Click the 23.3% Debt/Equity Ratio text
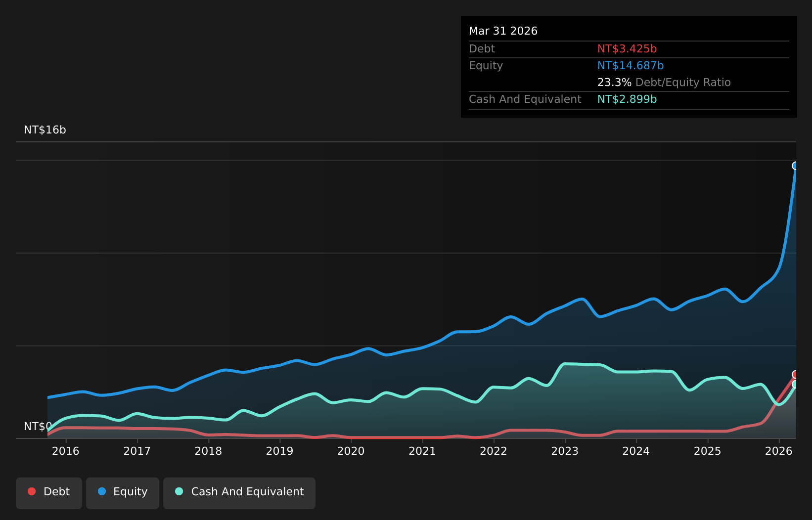The image size is (812, 520). 664,83
